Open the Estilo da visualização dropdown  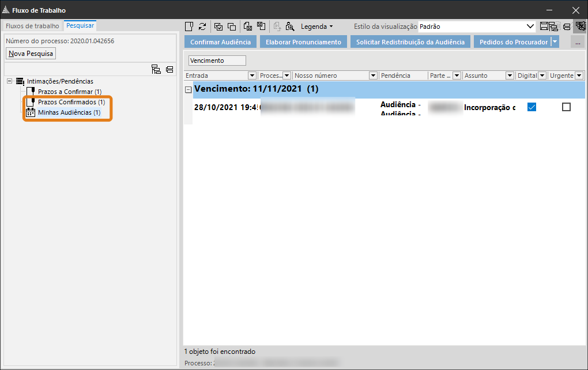530,27
